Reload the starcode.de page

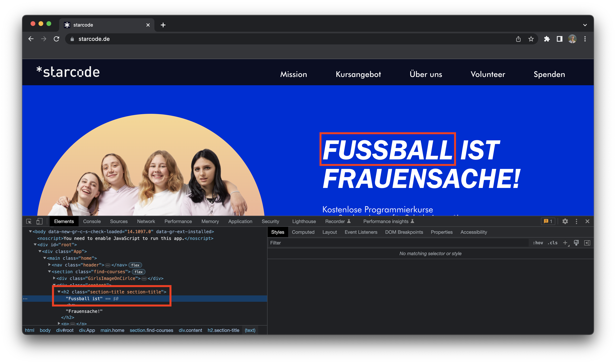point(57,39)
